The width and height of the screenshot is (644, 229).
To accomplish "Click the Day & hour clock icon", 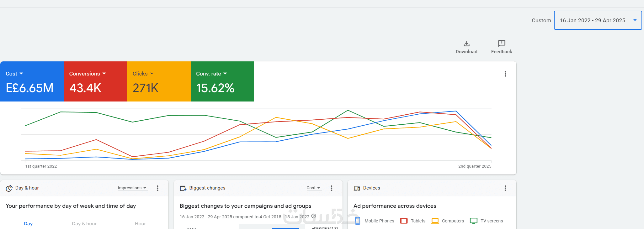I will [9, 188].
